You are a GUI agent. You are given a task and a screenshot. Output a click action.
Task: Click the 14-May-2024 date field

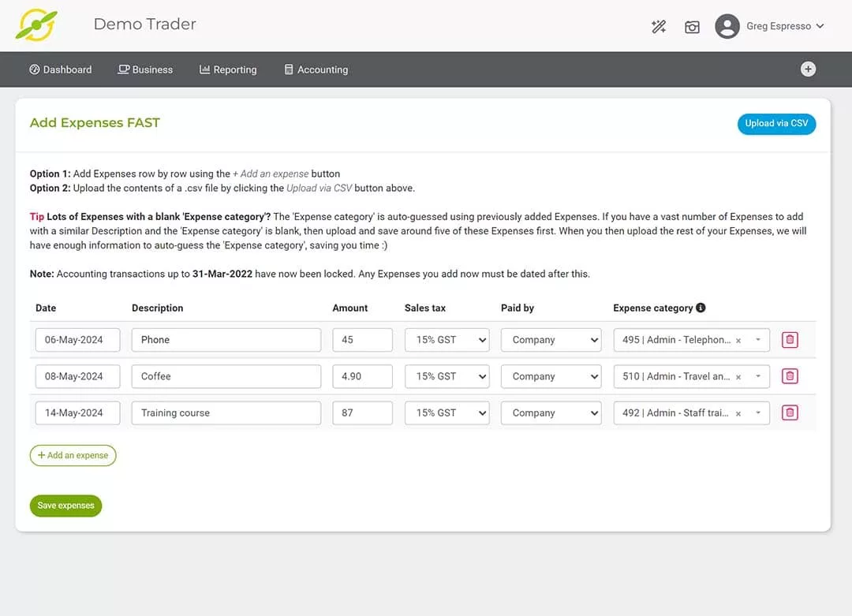(77, 413)
